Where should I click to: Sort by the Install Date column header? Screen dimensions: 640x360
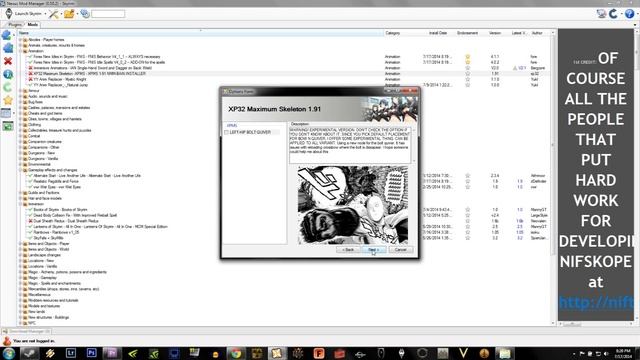tap(438, 33)
